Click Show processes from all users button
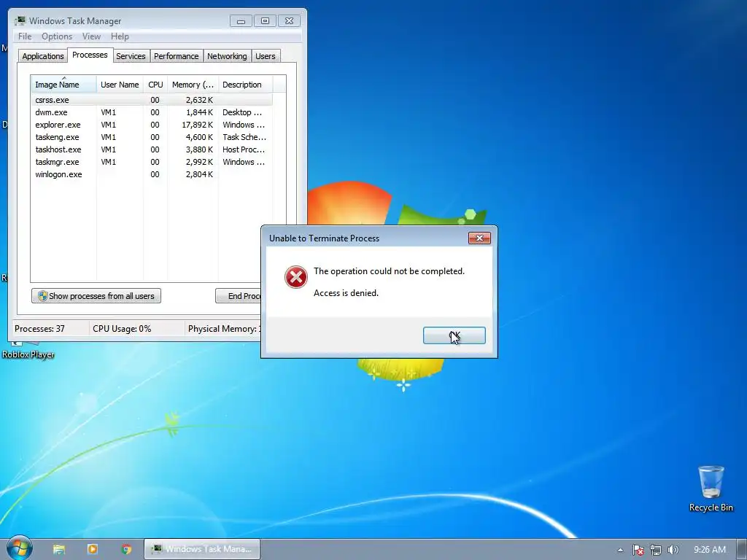Image resolution: width=747 pixels, height=560 pixels. coord(96,296)
